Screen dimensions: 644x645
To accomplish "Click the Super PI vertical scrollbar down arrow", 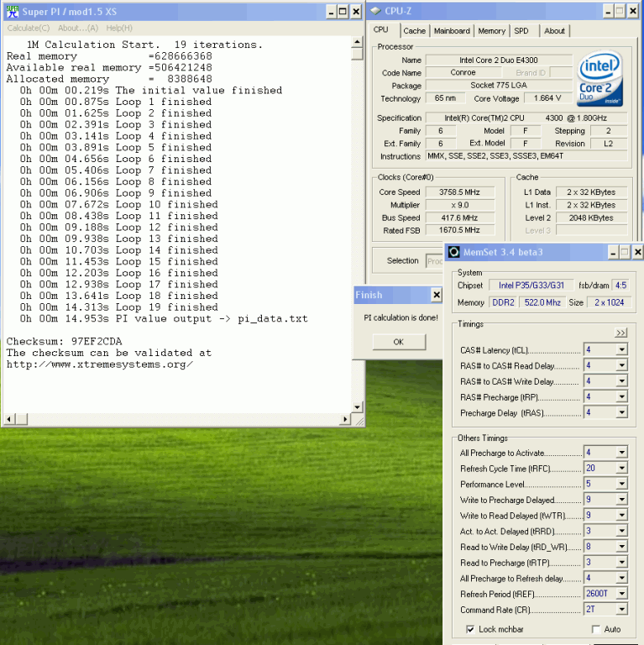I will tap(357, 407).
